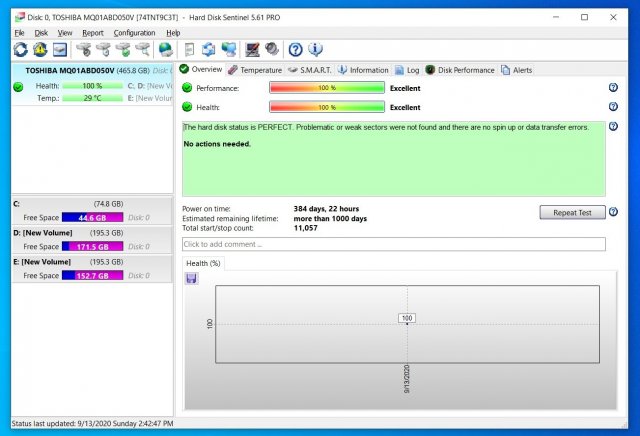Click the refresh disk status toolbar icon

pyautogui.click(x=20, y=49)
